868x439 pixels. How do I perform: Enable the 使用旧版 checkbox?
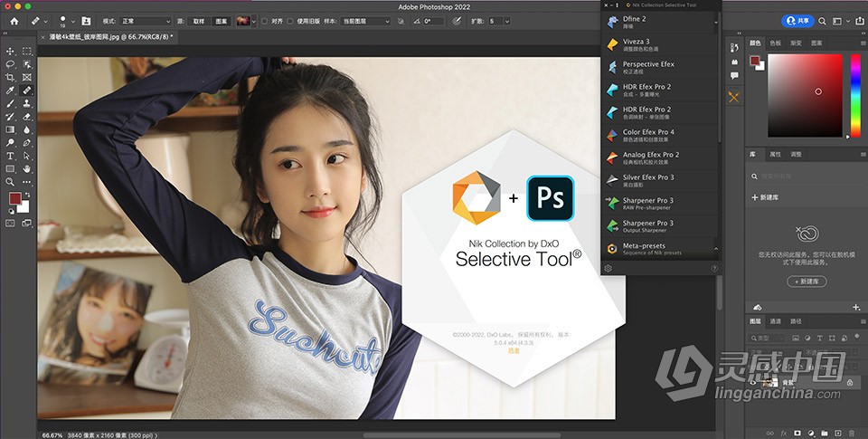[289, 21]
